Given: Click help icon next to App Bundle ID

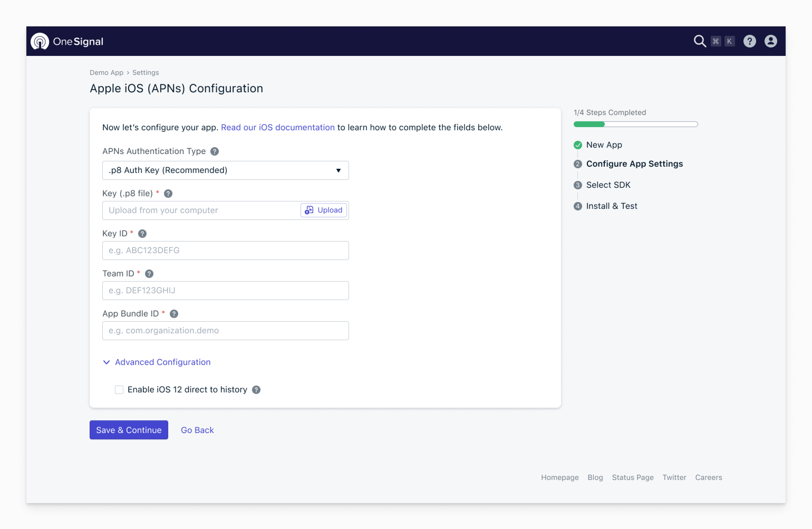Looking at the screenshot, I should (x=174, y=314).
